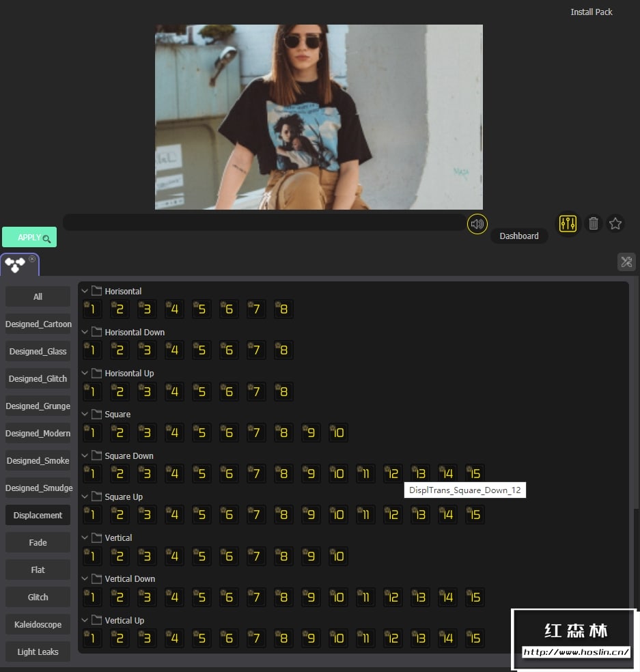This screenshot has width=640, height=672.
Task: Open the Displacement category
Action: pyautogui.click(x=38, y=515)
